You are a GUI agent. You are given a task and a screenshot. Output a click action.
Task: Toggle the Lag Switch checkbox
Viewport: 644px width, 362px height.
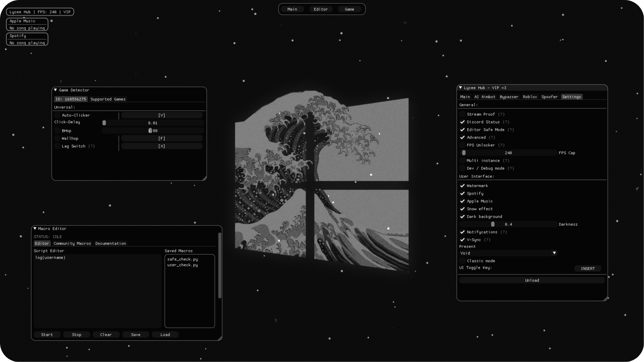(57, 146)
